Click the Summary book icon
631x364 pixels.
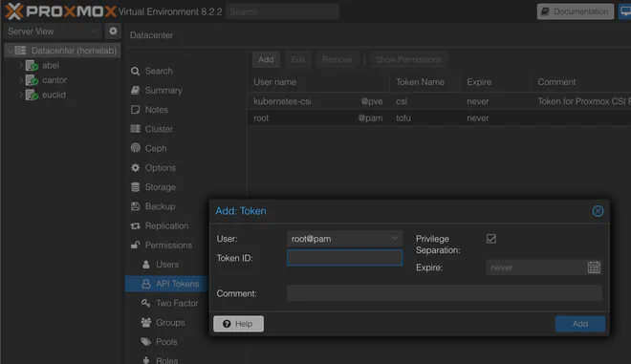[x=135, y=90]
